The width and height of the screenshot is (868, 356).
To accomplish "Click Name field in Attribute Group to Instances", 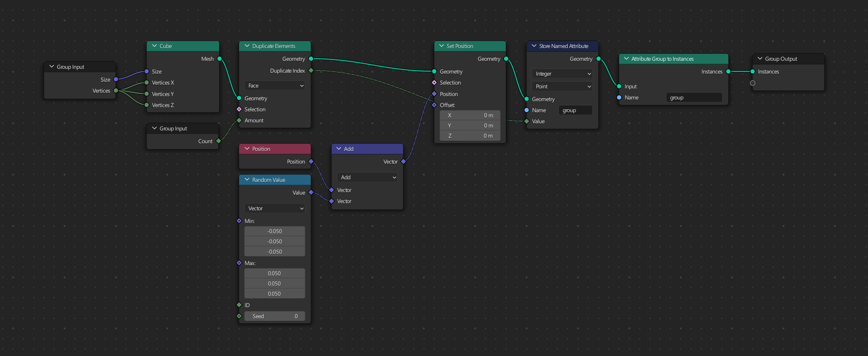I will 694,97.
